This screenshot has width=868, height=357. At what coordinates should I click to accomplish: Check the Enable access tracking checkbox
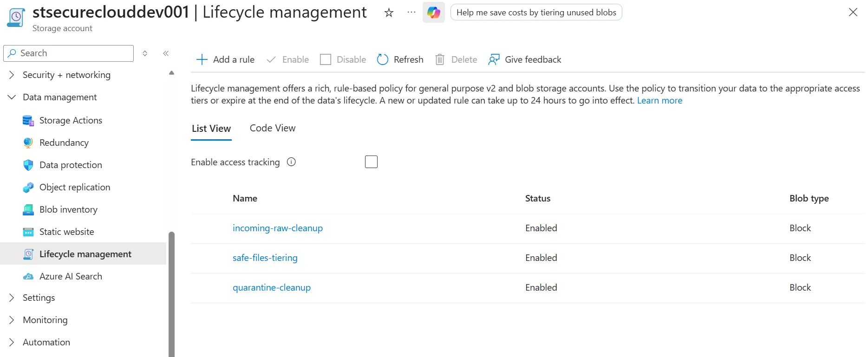point(371,162)
